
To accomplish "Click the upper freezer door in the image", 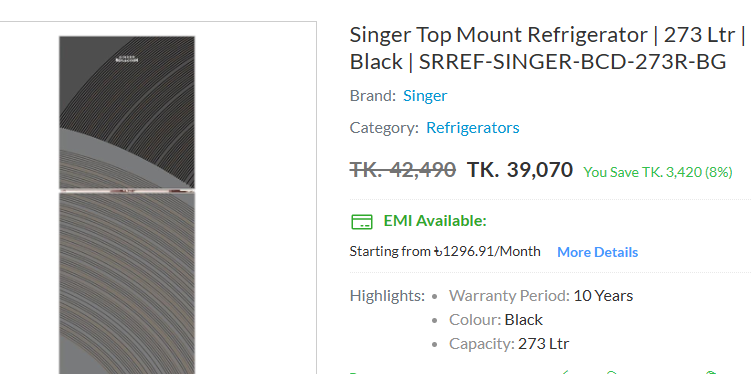I will click(x=127, y=112).
